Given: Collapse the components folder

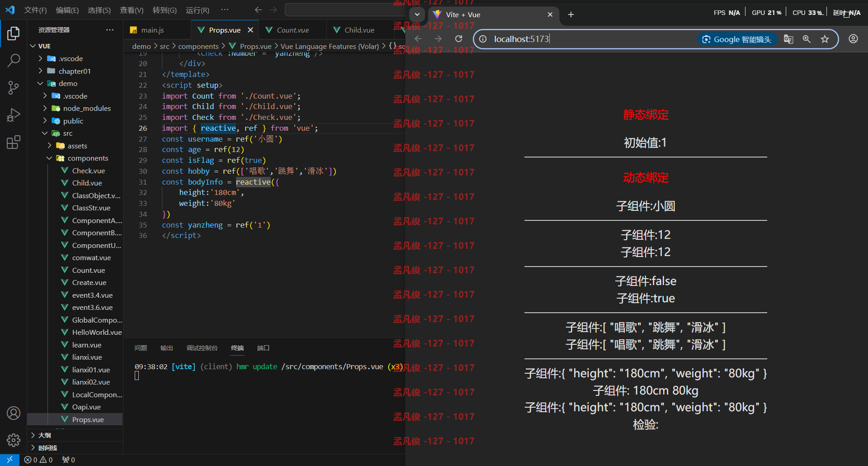Looking at the screenshot, I should [50, 158].
